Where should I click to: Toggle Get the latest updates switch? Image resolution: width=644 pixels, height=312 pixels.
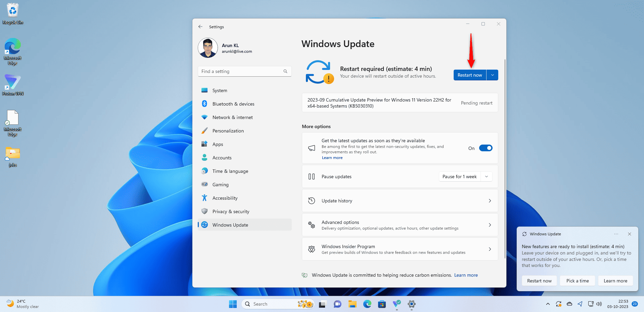tap(486, 148)
